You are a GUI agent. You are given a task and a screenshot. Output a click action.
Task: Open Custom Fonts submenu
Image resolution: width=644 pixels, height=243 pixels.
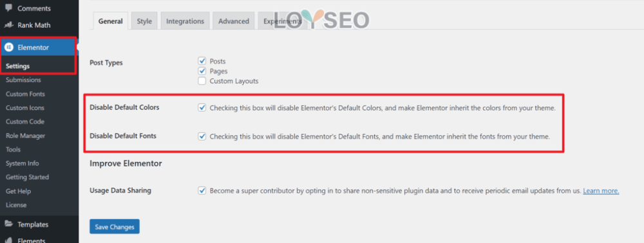[26, 93]
